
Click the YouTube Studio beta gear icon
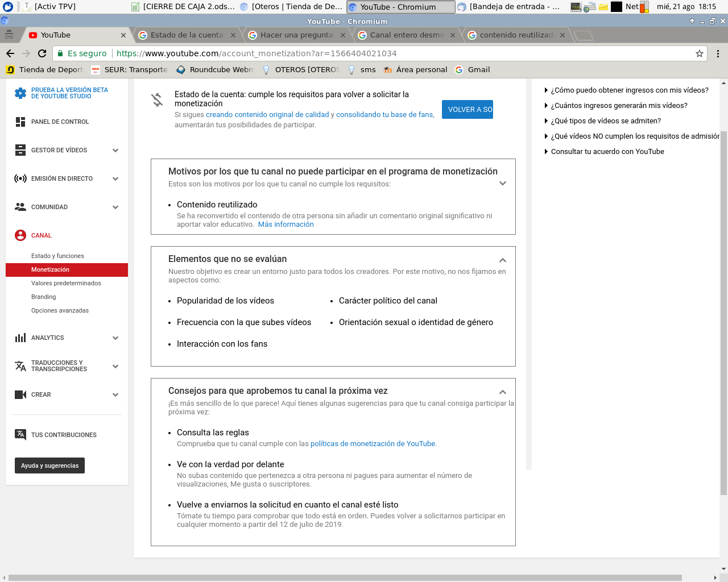20,93
